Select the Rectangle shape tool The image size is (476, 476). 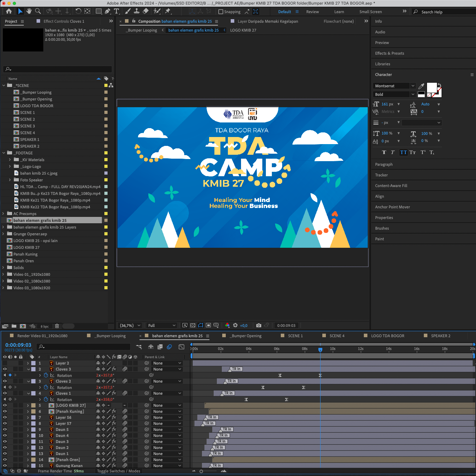click(x=99, y=11)
